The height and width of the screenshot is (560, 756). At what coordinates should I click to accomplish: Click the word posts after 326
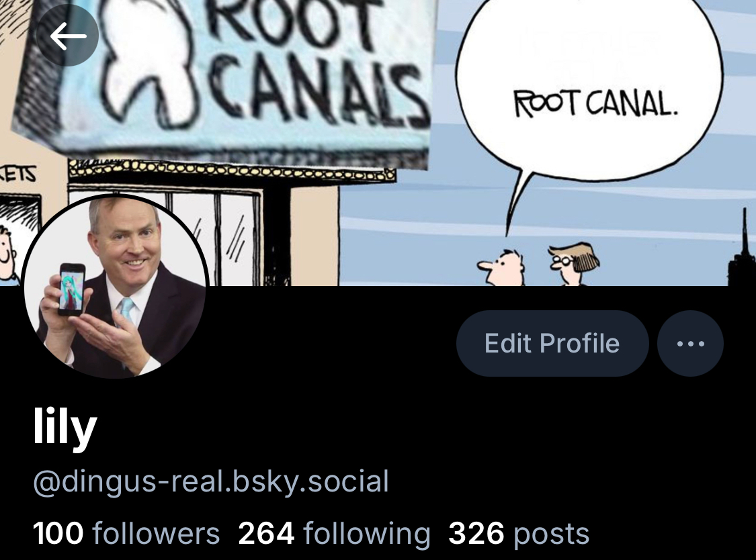(x=552, y=534)
